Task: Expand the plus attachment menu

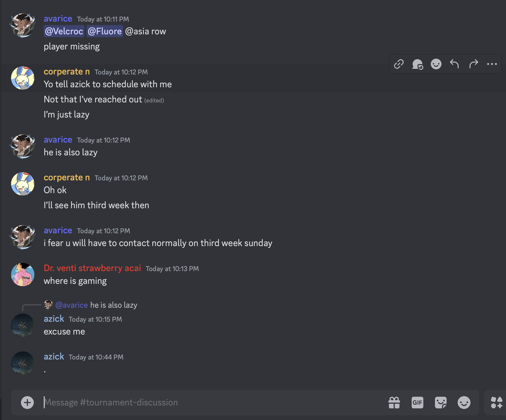Action: (27, 403)
